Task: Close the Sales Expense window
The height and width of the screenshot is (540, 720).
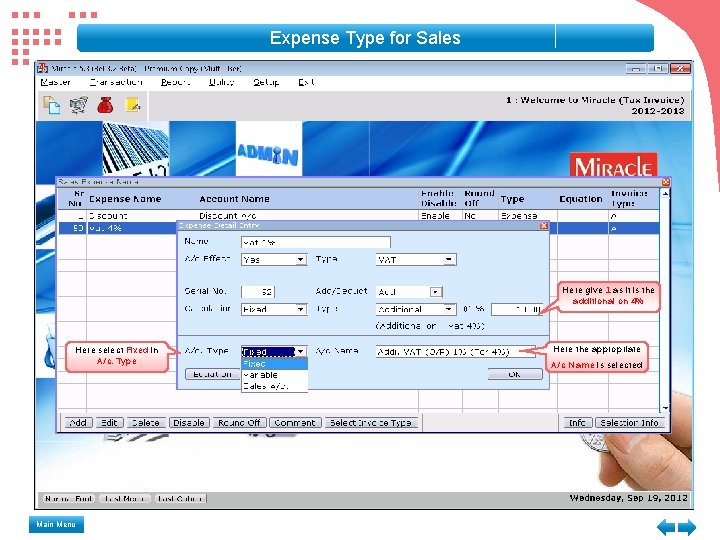Action: [x=666, y=182]
